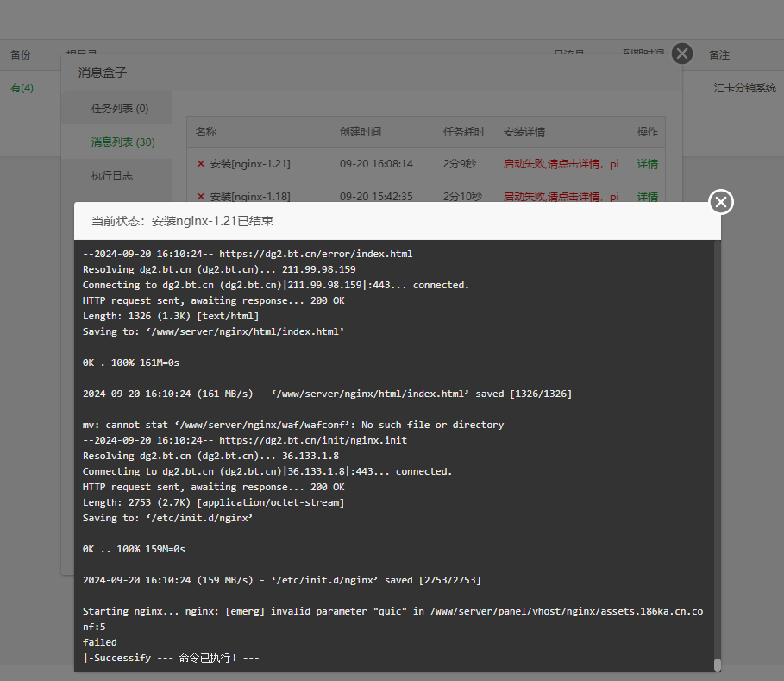Close the nginx-1.21 install log popup
784x681 pixels.
[720, 202]
